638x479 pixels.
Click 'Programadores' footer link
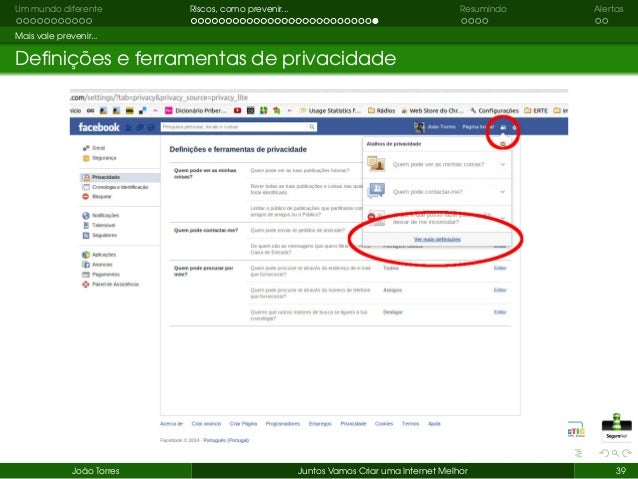(x=283, y=424)
